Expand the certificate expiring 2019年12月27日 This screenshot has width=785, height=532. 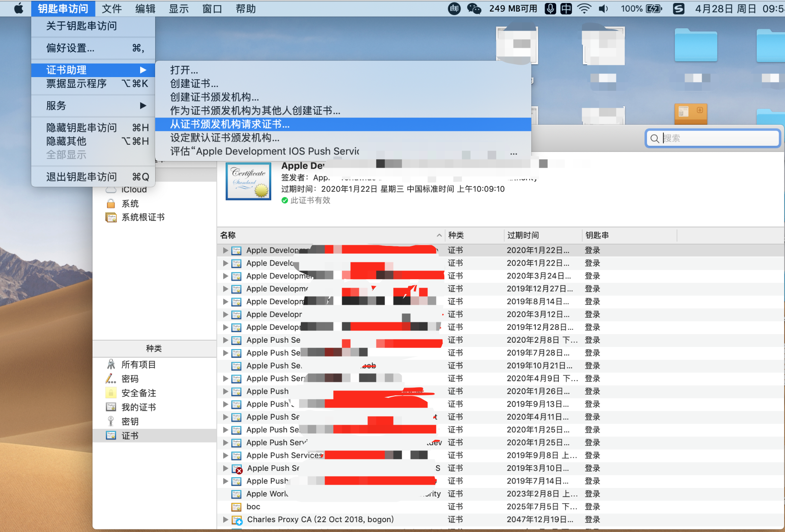click(x=225, y=289)
